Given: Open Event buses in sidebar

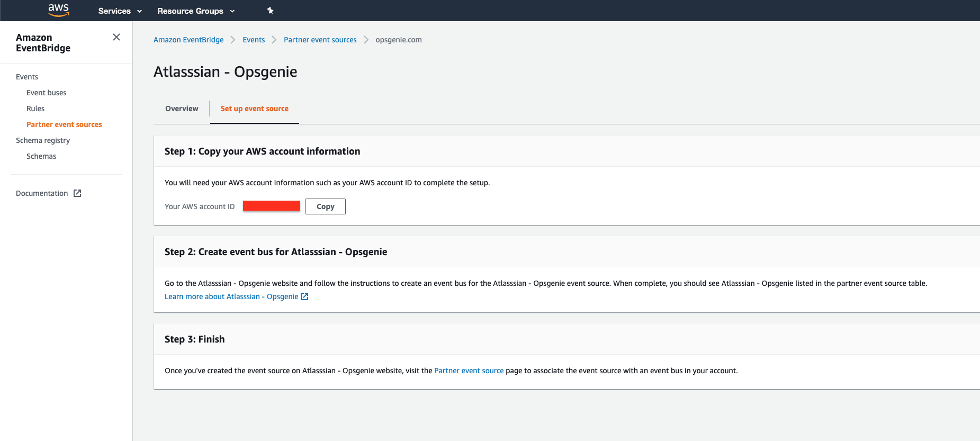Looking at the screenshot, I should [x=47, y=93].
